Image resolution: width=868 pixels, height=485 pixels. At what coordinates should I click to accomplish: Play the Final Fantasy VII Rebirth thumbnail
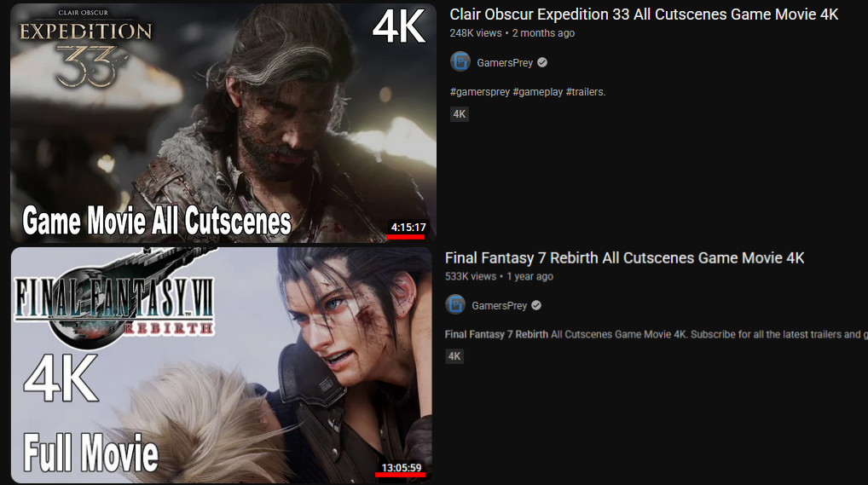[x=222, y=366]
